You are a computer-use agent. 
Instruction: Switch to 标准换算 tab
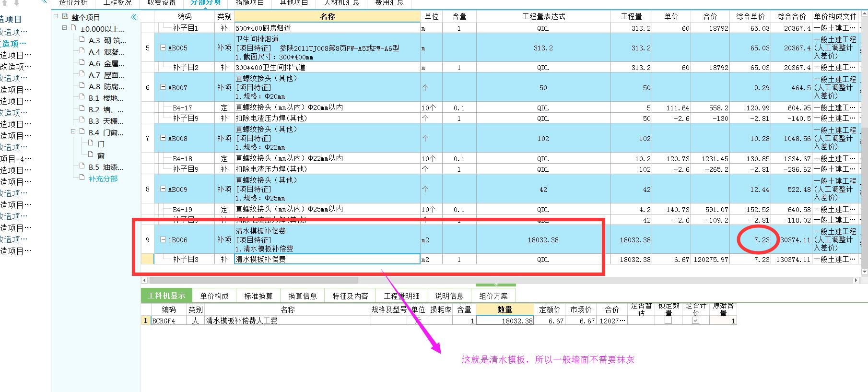(258, 296)
